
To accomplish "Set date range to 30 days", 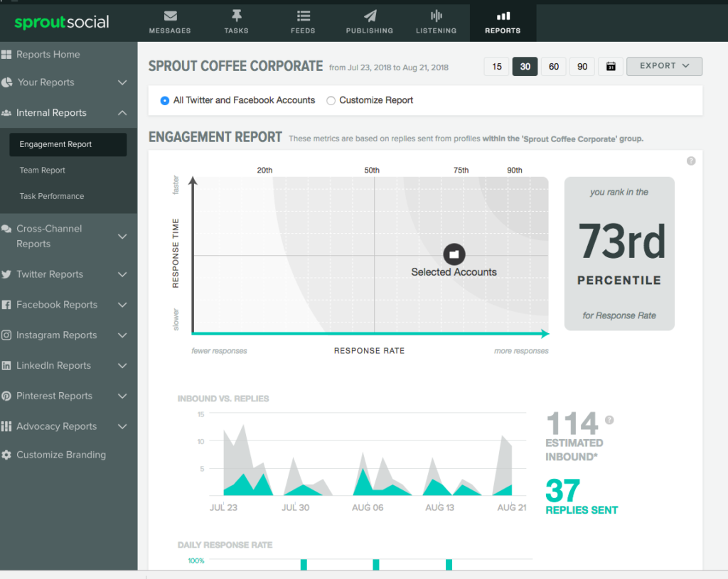I will (x=525, y=66).
